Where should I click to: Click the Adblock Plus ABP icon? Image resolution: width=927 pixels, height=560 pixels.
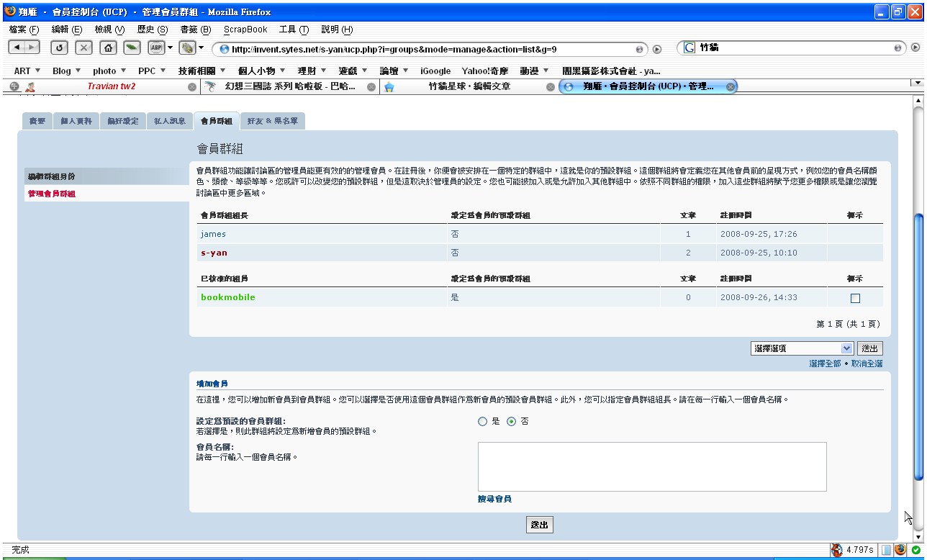click(x=156, y=48)
